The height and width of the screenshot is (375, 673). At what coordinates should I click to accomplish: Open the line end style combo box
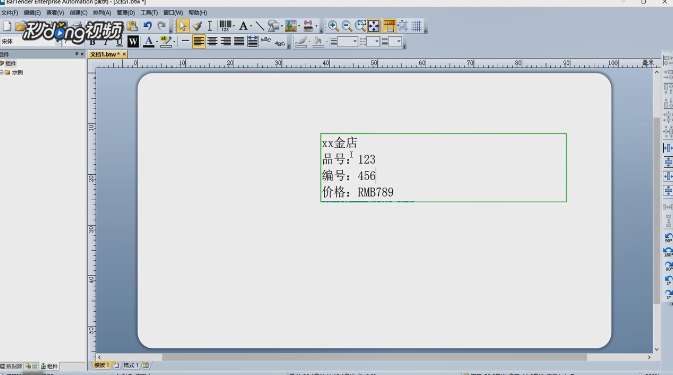point(395,42)
